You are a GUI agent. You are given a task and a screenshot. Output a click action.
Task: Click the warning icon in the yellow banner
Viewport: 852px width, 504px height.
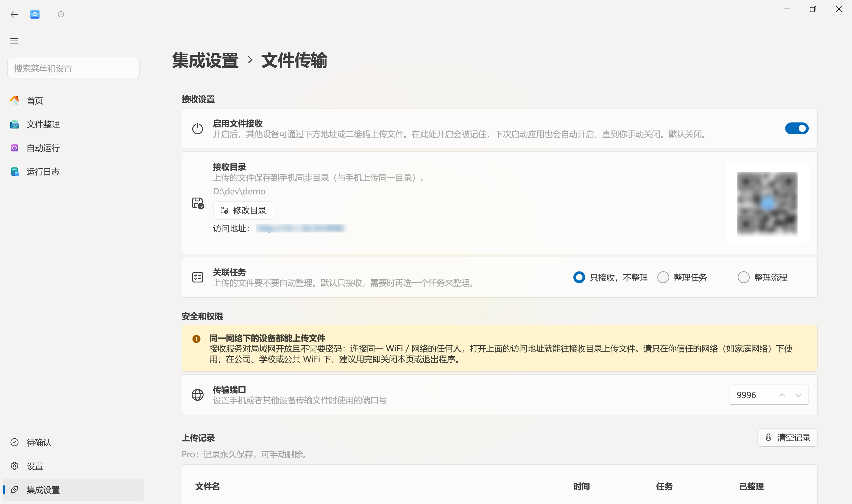click(x=196, y=339)
